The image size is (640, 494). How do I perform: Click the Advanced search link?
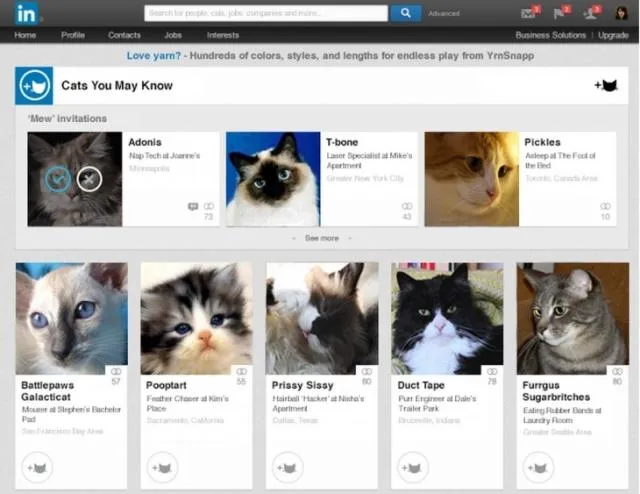[444, 14]
